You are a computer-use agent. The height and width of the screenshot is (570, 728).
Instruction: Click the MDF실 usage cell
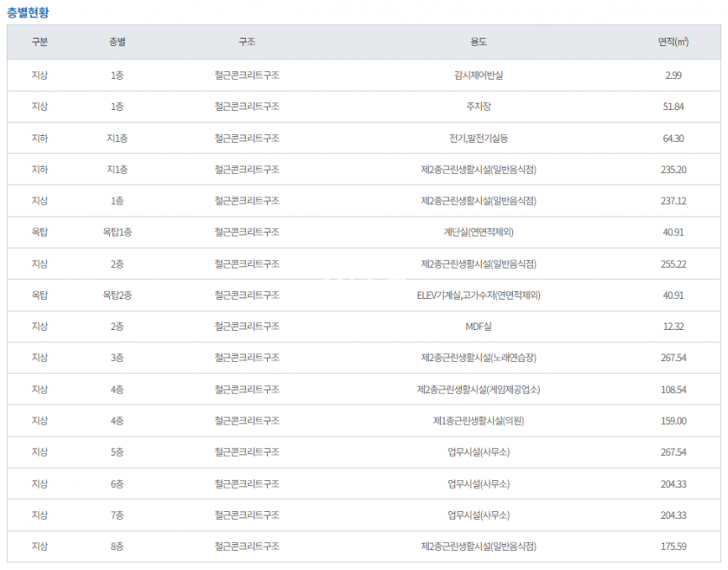478,327
